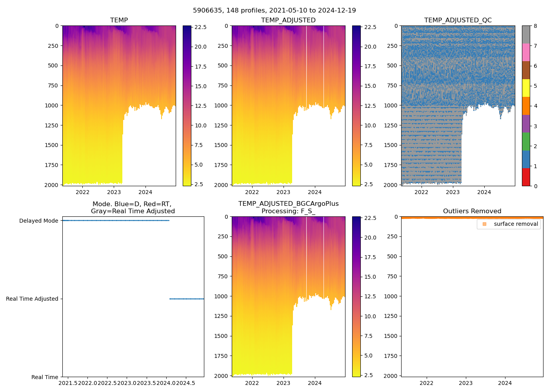Image resolution: width=549 pixels, height=392 pixels.
Task: Pick the yellow block in QC colorbar
Action: coord(526,88)
